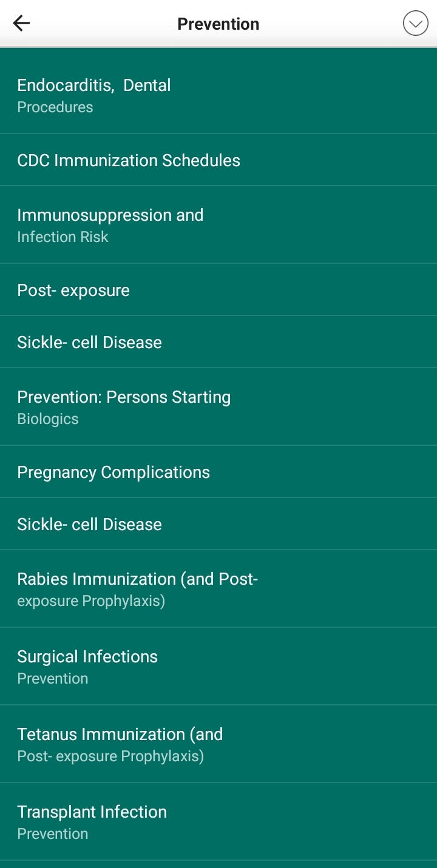The image size is (437, 868).
Task: View Tetanus Immunization entry
Action: (120, 735)
